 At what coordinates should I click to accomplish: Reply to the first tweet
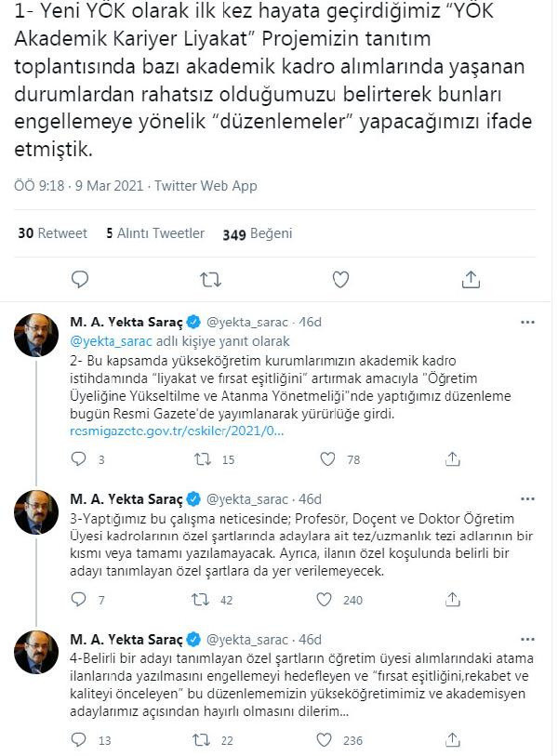point(80,277)
